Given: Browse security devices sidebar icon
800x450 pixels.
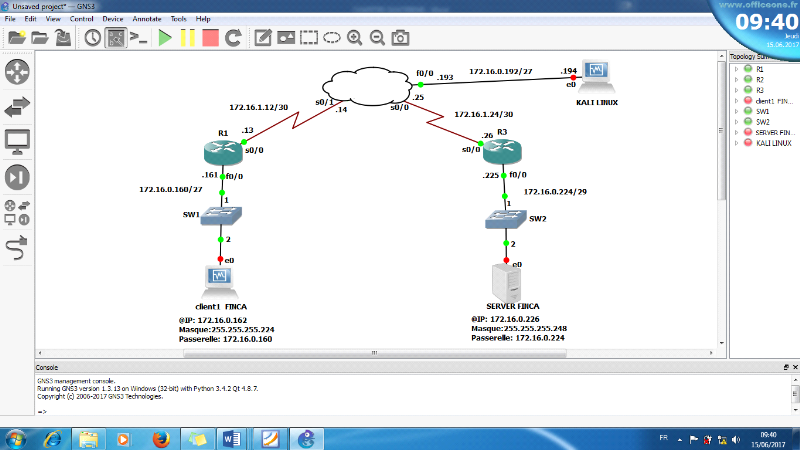Looking at the screenshot, I should click(17, 178).
